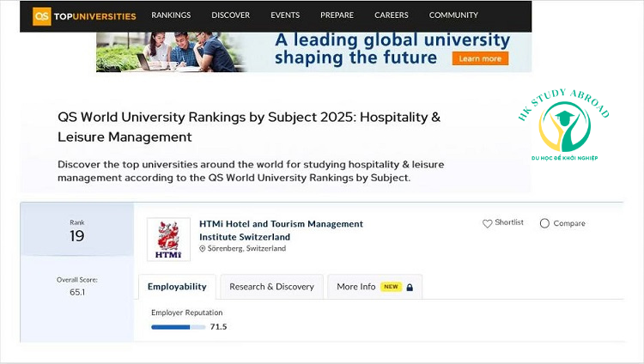The width and height of the screenshot is (644, 364).
Task: Click the QS TopUniversities logo
Action: (x=84, y=15)
